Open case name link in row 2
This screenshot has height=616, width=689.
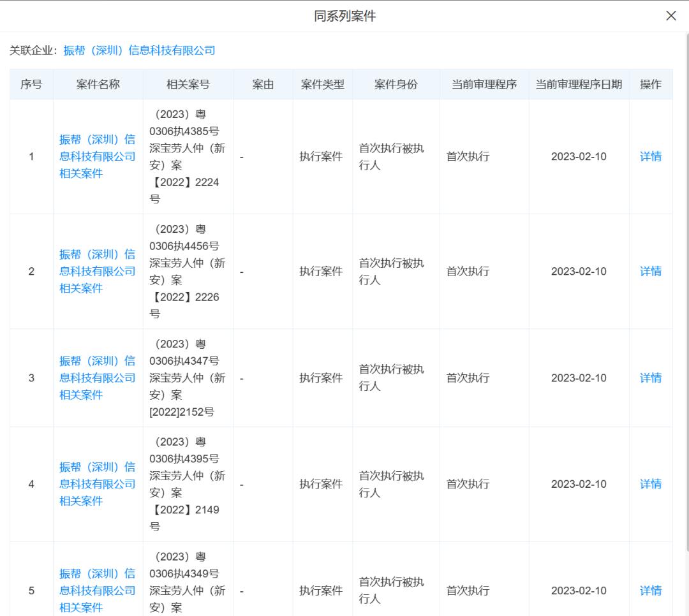[x=96, y=271]
